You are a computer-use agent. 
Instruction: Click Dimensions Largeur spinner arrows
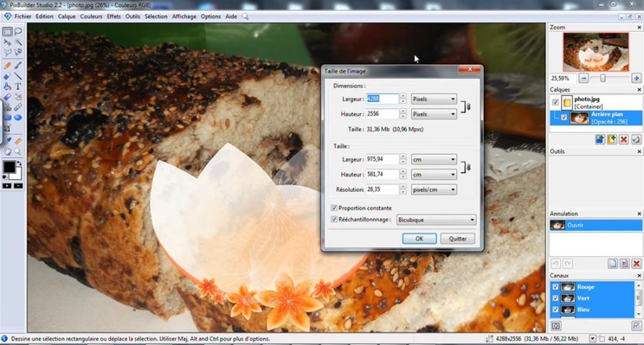404,99
